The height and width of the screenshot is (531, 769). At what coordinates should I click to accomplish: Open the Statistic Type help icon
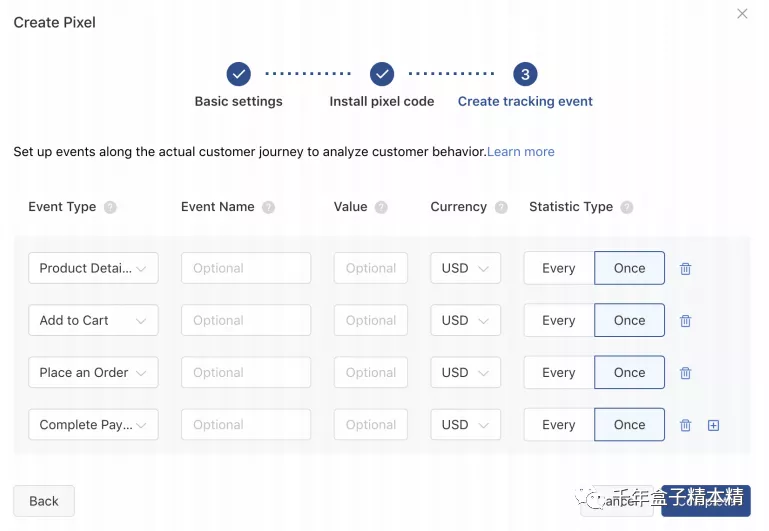(626, 207)
